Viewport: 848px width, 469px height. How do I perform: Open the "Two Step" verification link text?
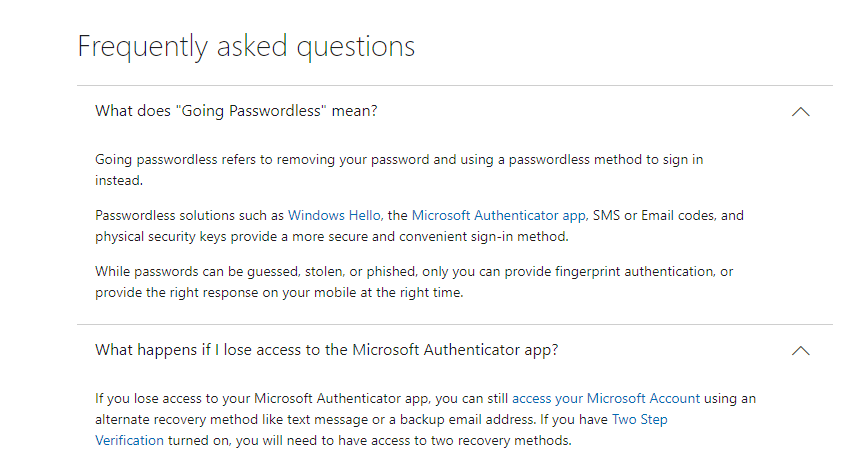tap(639, 420)
